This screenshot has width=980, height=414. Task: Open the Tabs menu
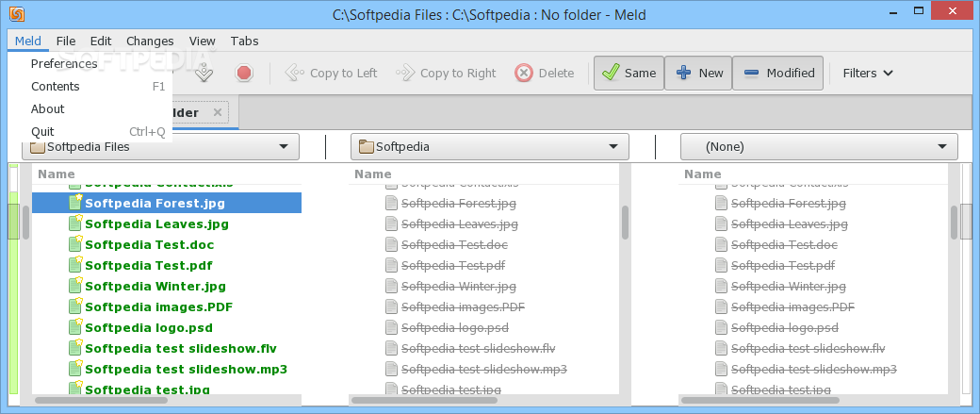point(244,41)
